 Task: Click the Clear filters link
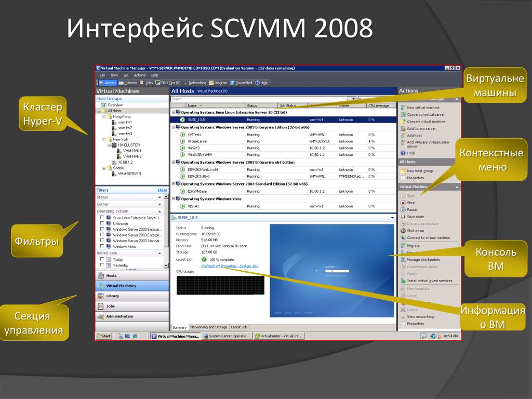[163, 190]
